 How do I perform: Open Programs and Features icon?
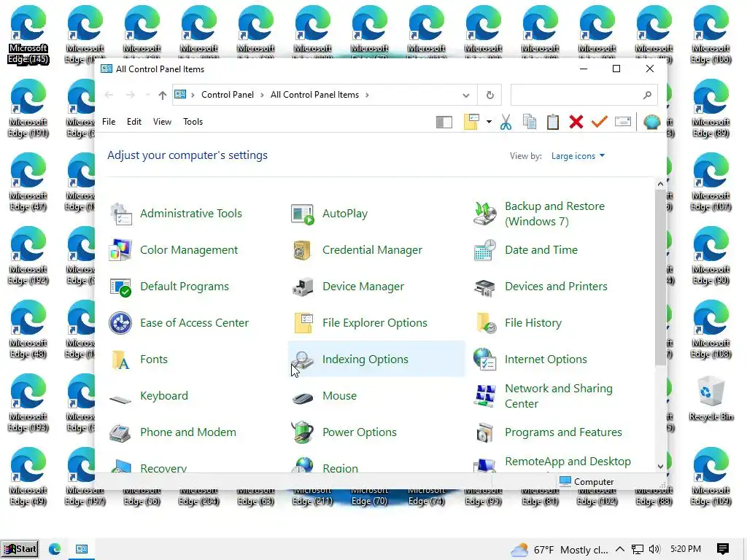(x=485, y=432)
